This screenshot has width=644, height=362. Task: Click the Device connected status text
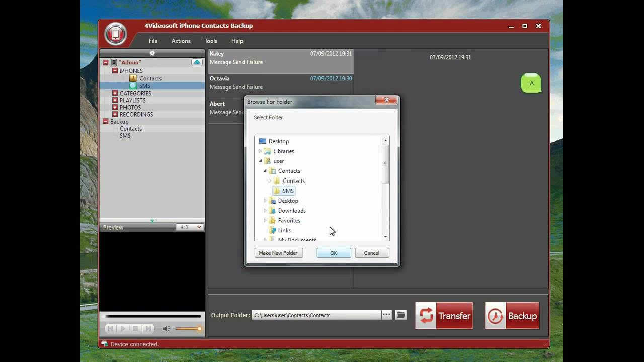pos(135,344)
